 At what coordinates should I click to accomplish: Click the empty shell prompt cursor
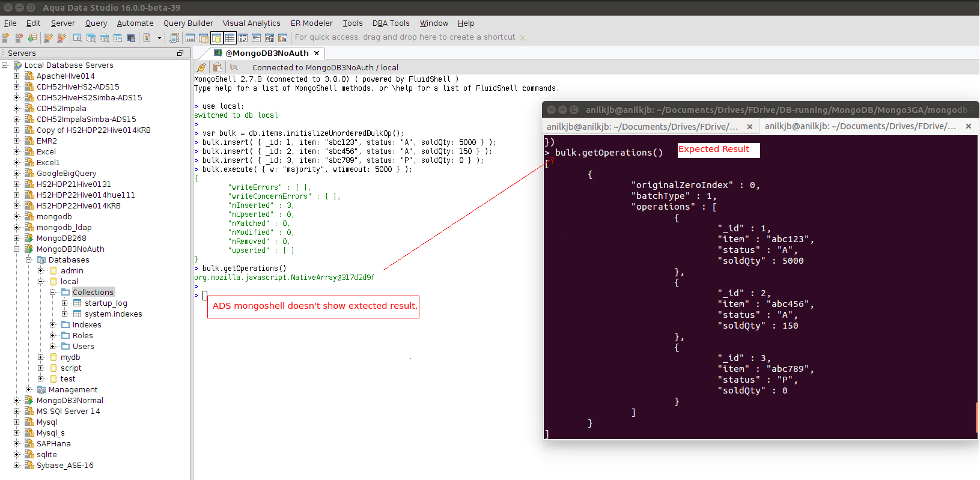[205, 296]
